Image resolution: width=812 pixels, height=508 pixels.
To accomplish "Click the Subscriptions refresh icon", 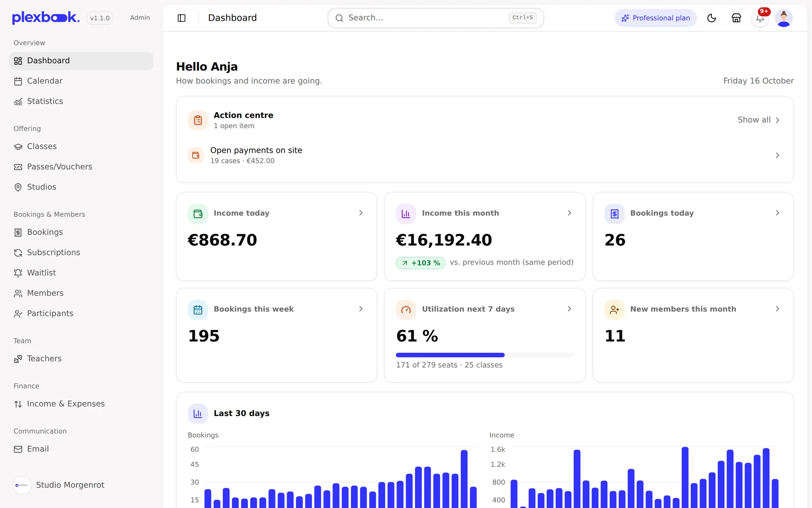I will [18, 253].
